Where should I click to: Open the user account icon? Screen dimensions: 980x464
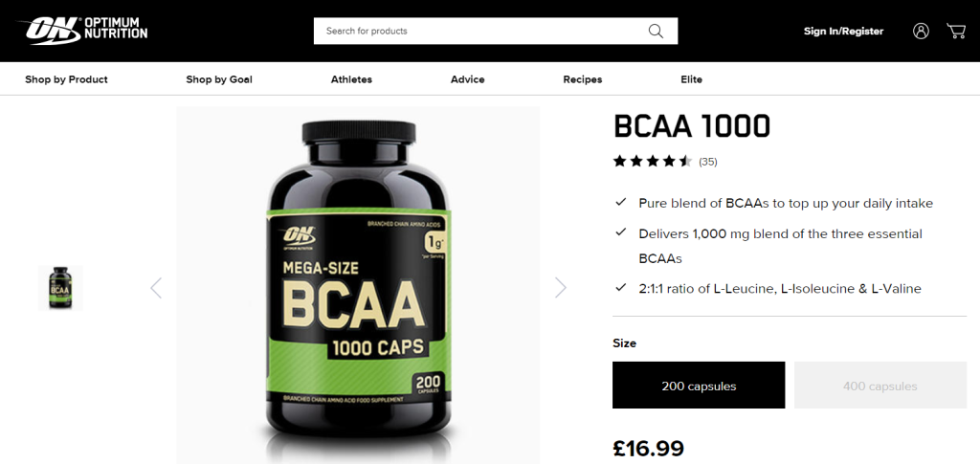(921, 32)
